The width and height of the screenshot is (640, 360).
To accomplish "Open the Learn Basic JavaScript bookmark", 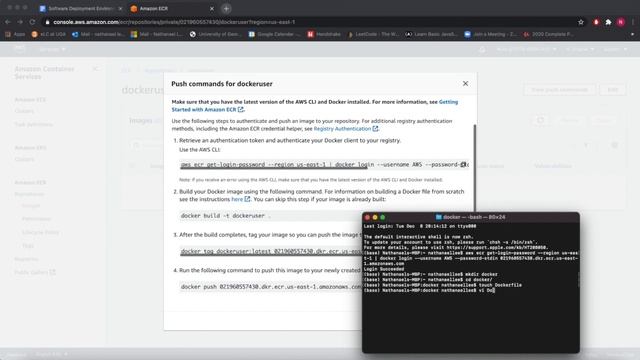I will tap(432, 34).
